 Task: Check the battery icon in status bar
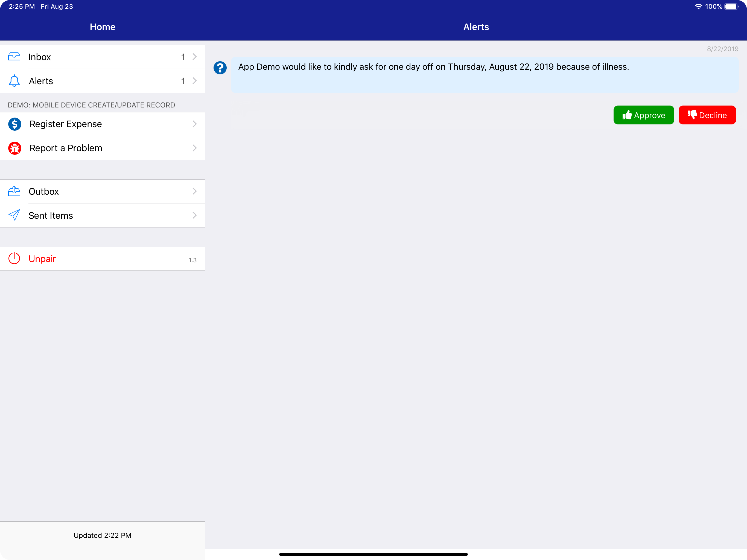click(x=731, y=6)
